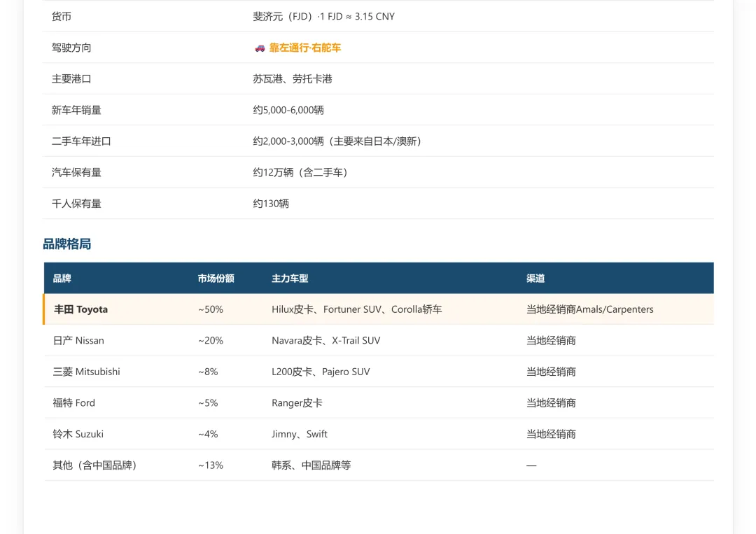756x534 pixels.
Task: Select the text 苏瓦港、劳托卡港
Action: [292, 79]
